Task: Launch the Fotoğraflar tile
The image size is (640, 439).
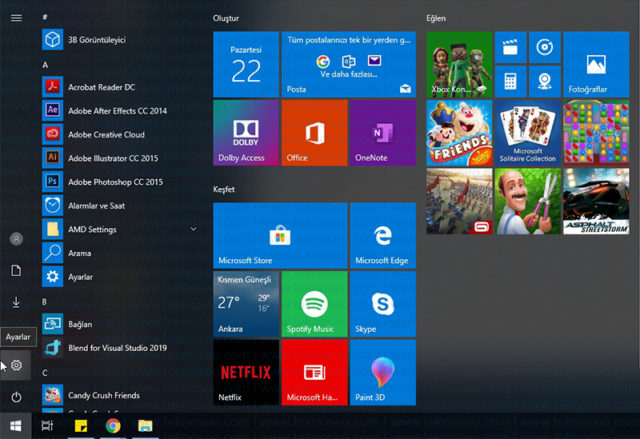Action: point(596,64)
